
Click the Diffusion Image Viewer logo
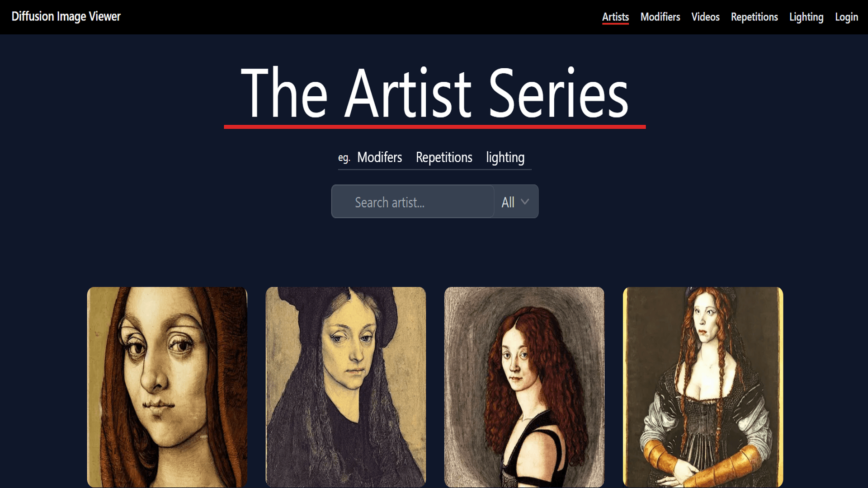pos(66,17)
